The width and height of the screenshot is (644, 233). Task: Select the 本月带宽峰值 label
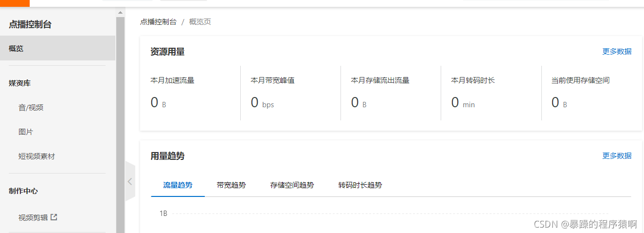[x=273, y=80]
